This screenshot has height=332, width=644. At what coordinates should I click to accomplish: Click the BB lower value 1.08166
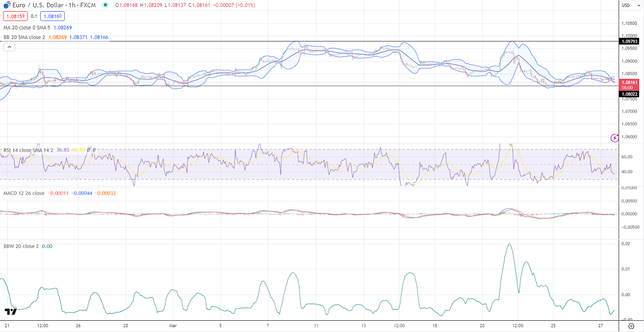[x=99, y=37]
